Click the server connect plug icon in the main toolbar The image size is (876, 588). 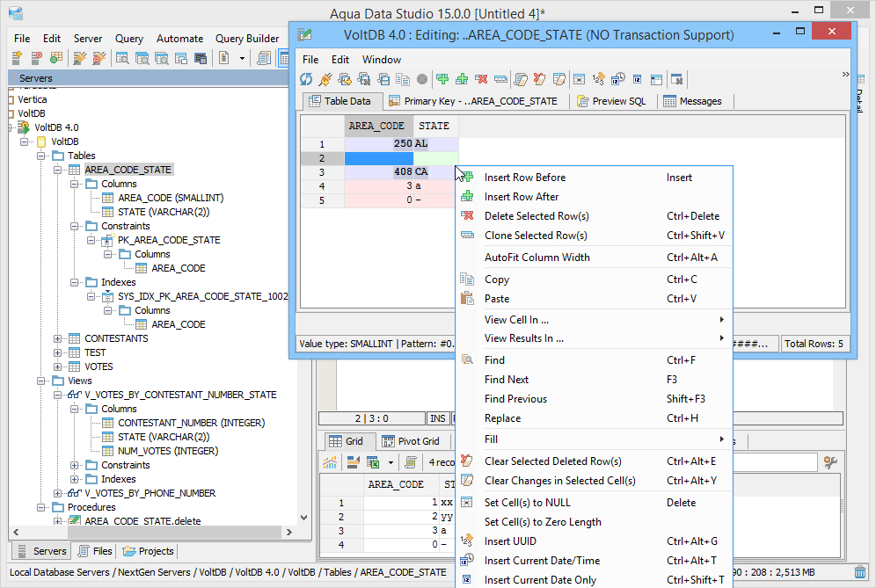point(80,57)
